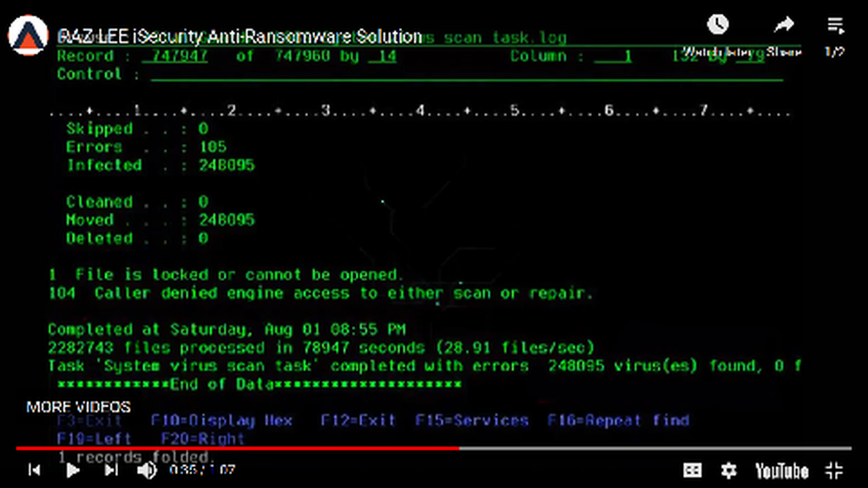Click the Errors 105 line
This screenshot has height=488, width=868.
(x=146, y=147)
